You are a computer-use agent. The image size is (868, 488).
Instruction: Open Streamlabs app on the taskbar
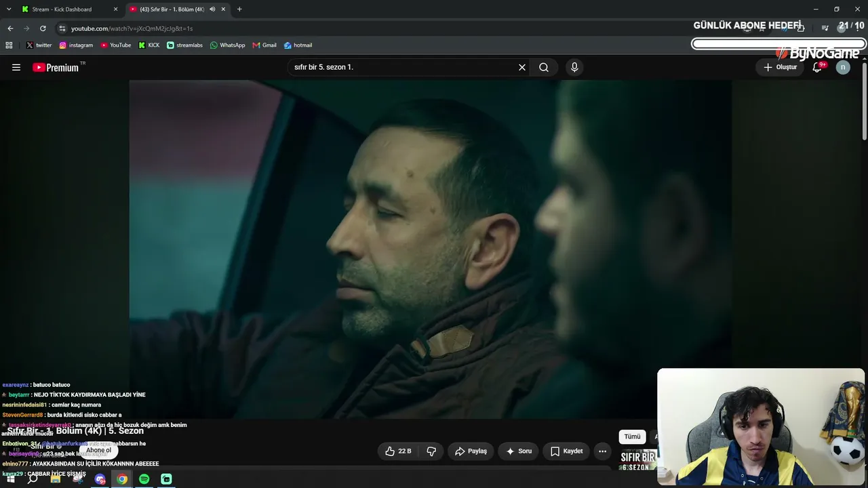166,479
